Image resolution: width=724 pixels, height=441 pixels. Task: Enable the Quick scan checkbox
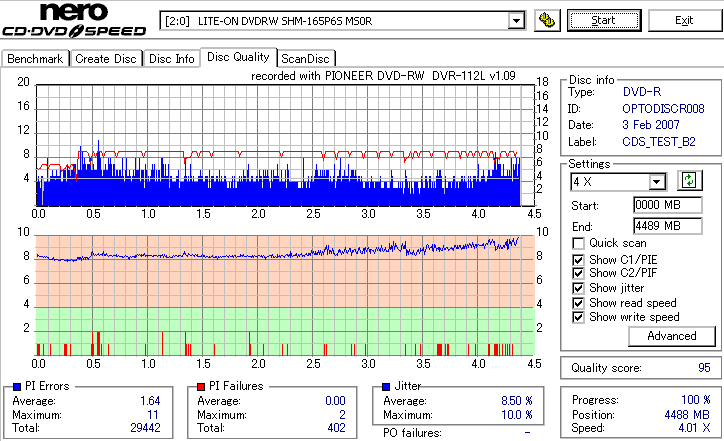578,243
